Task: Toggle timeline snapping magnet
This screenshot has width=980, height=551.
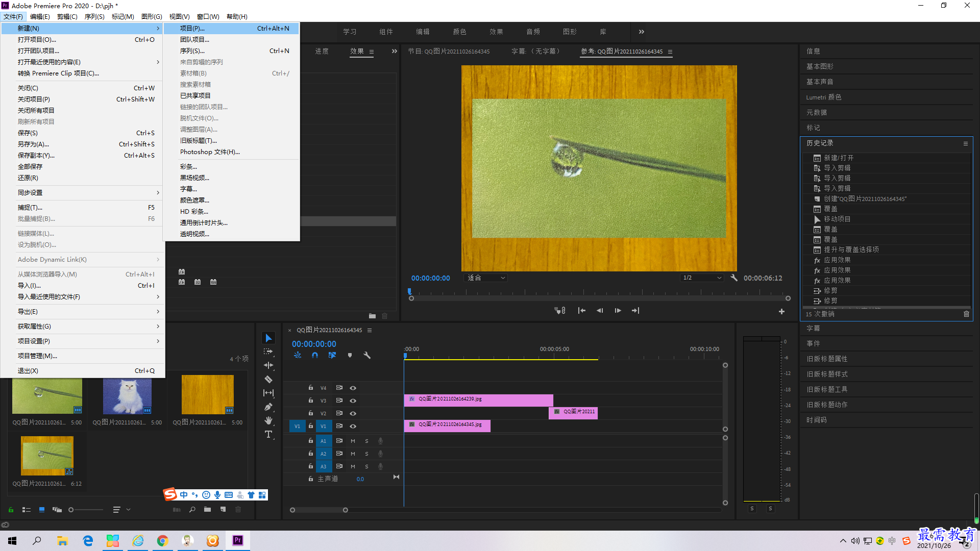Action: point(315,355)
